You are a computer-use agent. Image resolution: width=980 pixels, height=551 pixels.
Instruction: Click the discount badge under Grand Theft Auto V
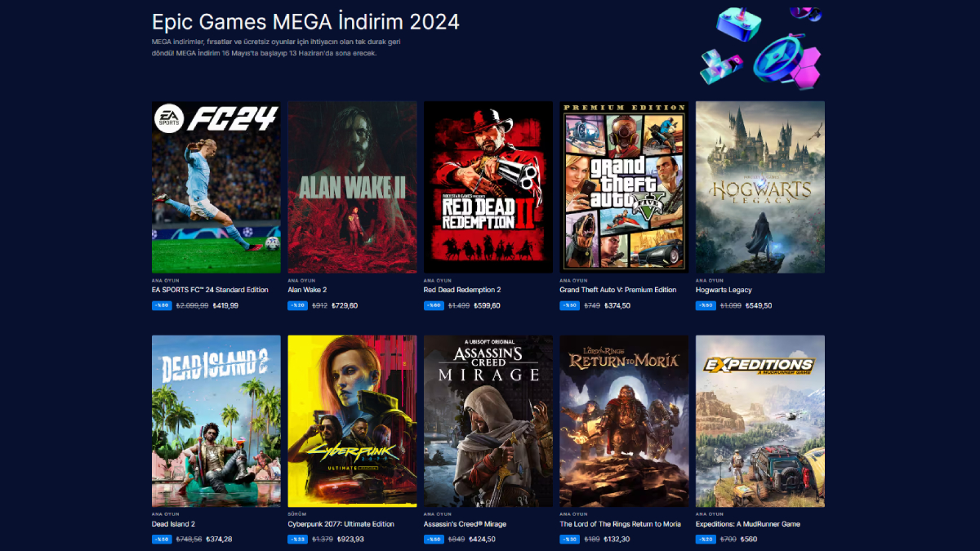569,306
